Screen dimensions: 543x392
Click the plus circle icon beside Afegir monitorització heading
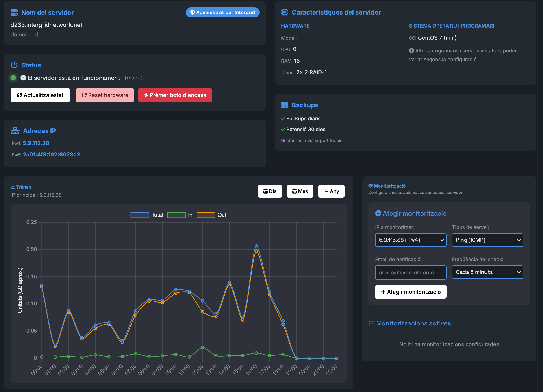tap(378, 213)
